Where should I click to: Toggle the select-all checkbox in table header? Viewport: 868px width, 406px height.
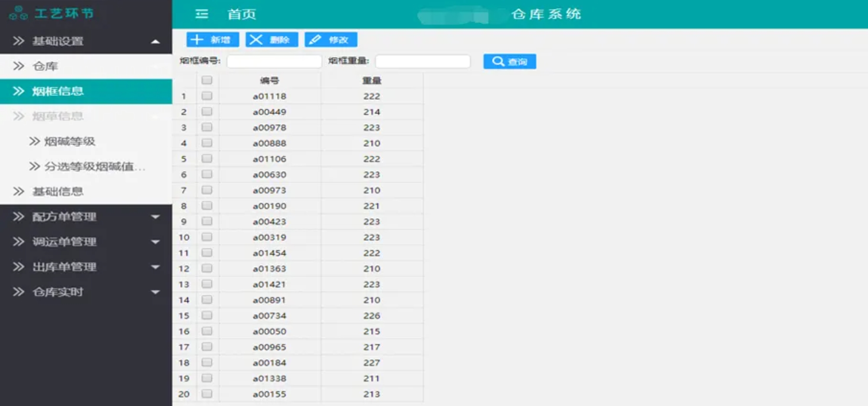pos(207,80)
